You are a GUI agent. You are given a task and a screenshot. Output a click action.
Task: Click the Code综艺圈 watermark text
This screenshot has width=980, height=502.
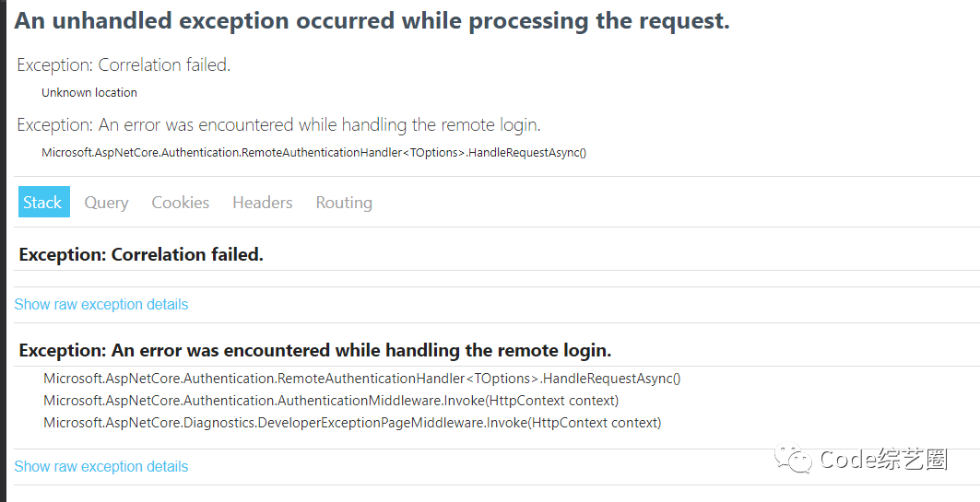coord(884,459)
